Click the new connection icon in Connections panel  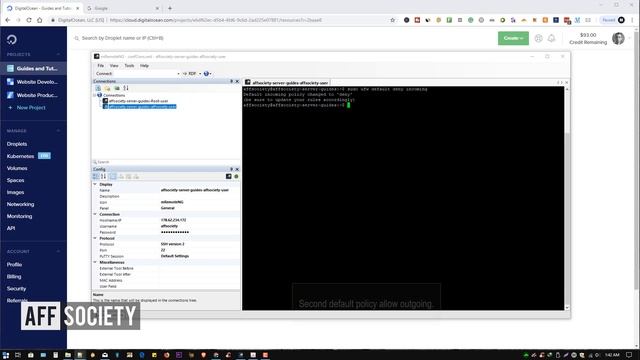tap(98, 88)
